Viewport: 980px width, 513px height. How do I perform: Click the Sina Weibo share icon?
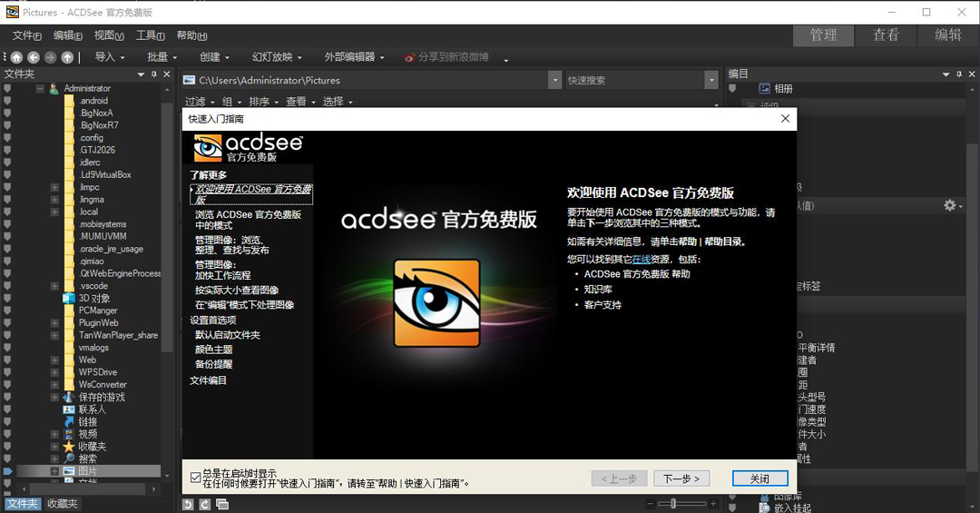click(x=410, y=57)
